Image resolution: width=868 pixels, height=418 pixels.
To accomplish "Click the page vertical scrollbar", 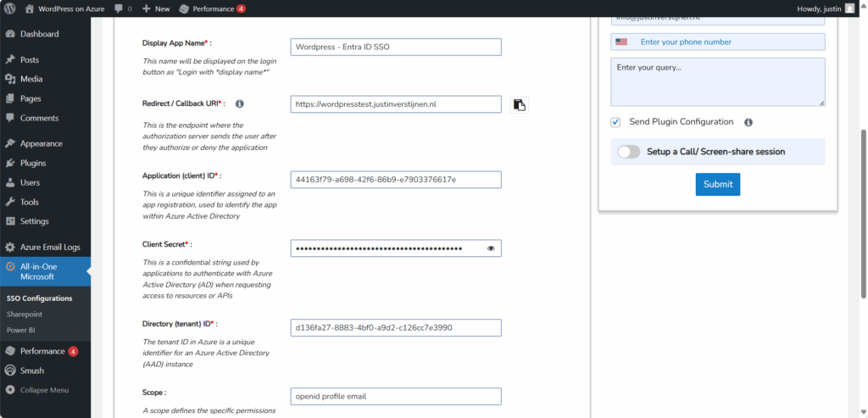I will (x=863, y=212).
